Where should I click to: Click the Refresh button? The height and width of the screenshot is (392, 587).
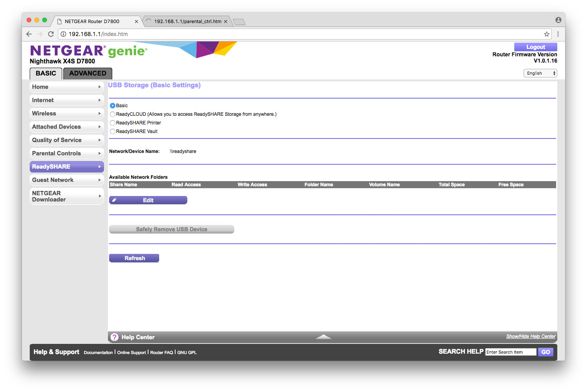pos(134,258)
